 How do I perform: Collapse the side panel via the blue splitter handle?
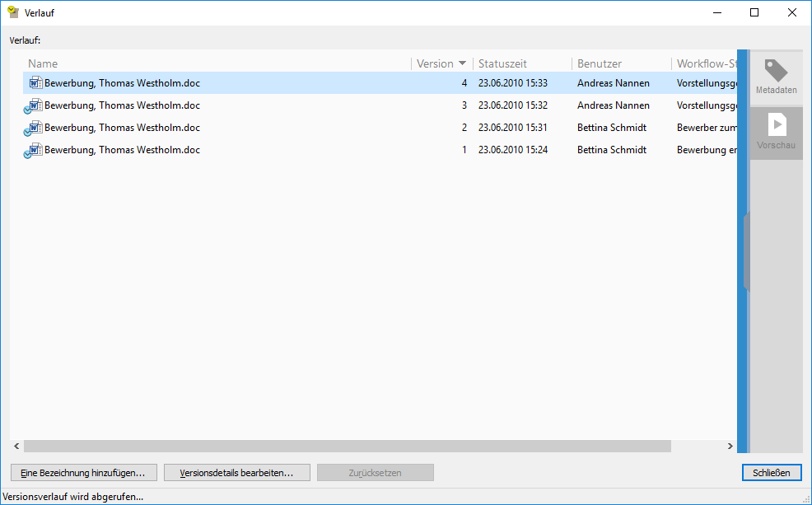click(745, 251)
